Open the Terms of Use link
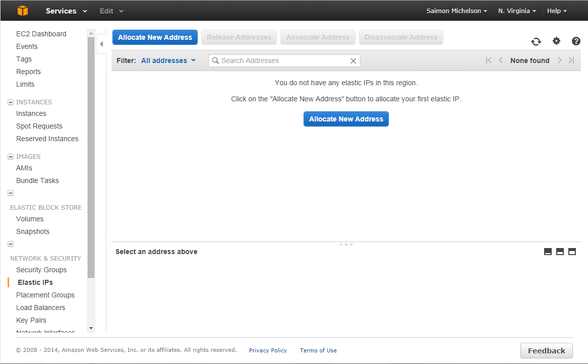The image size is (588, 364). [x=318, y=350]
